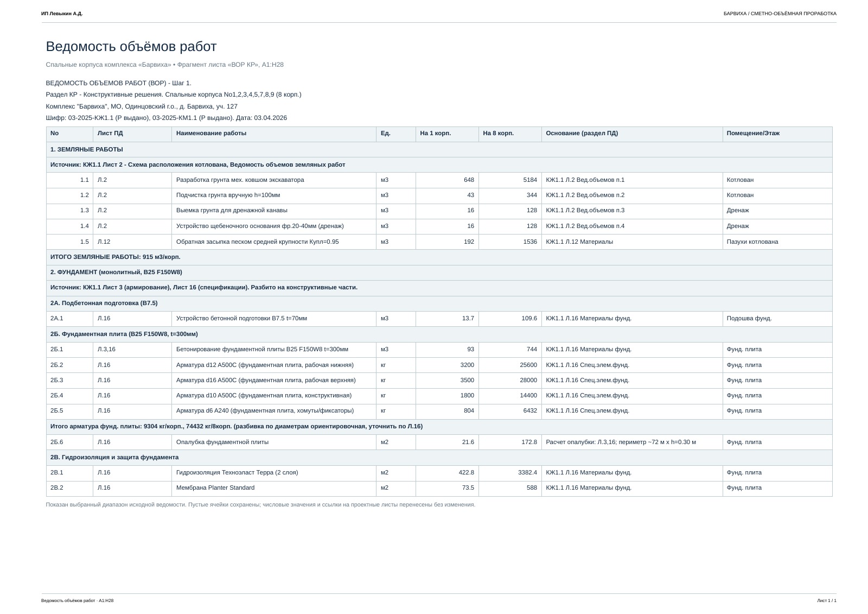Viewport: 868px width, 614px height.
Task: Click 'КЖ1.1 Л.2 Вед.объемов п.4' cell
Action: click(x=632, y=226)
